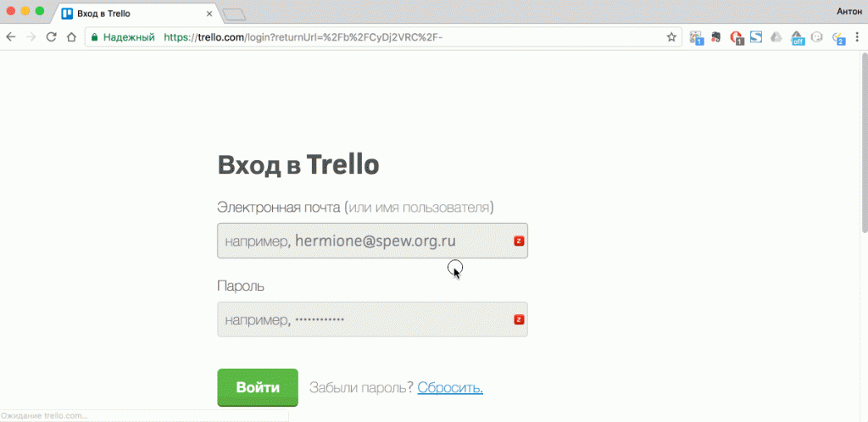The height and width of the screenshot is (422, 868).
Task: Reload the Trello login page
Action: pos(52,37)
